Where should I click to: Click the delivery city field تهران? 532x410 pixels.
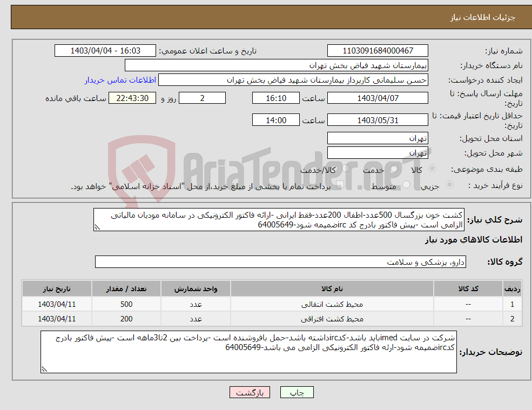point(378,153)
